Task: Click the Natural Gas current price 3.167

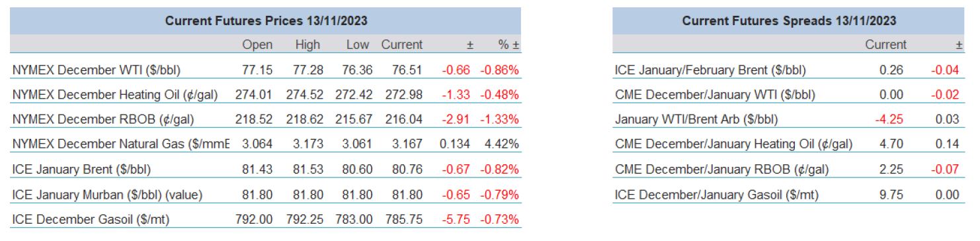Action: [x=406, y=144]
